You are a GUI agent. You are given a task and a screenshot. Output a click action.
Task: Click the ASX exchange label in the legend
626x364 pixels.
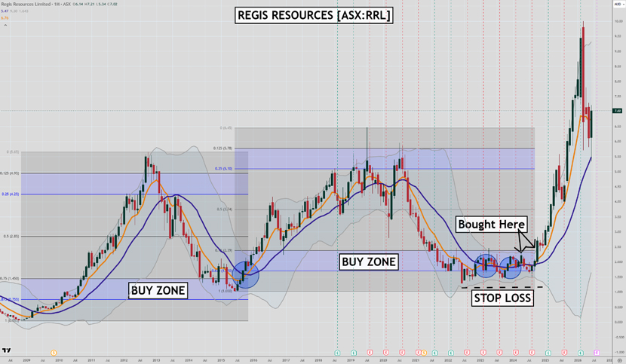click(x=66, y=5)
